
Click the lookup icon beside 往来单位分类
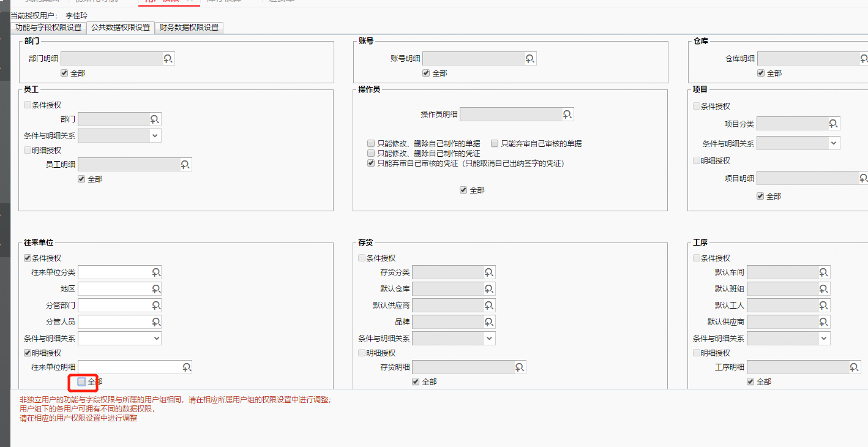(156, 272)
